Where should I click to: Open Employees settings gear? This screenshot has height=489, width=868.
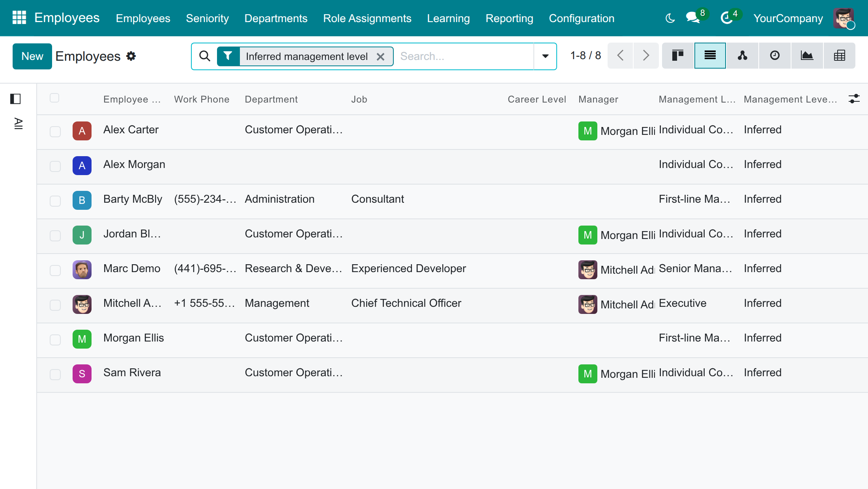[131, 56]
